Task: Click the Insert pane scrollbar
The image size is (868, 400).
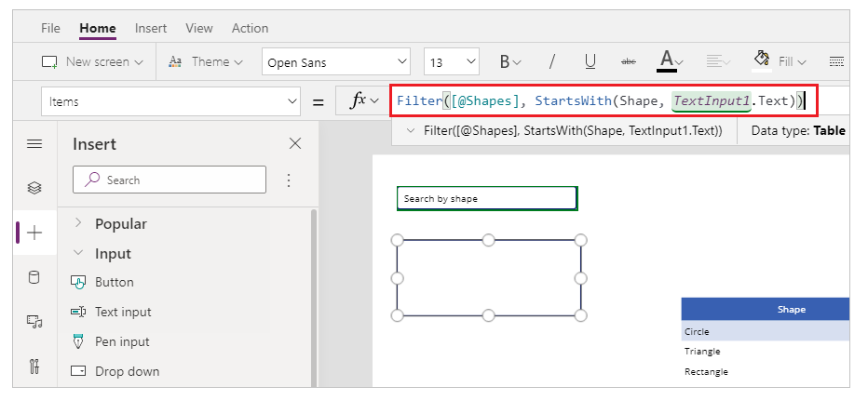Action: click(314, 298)
